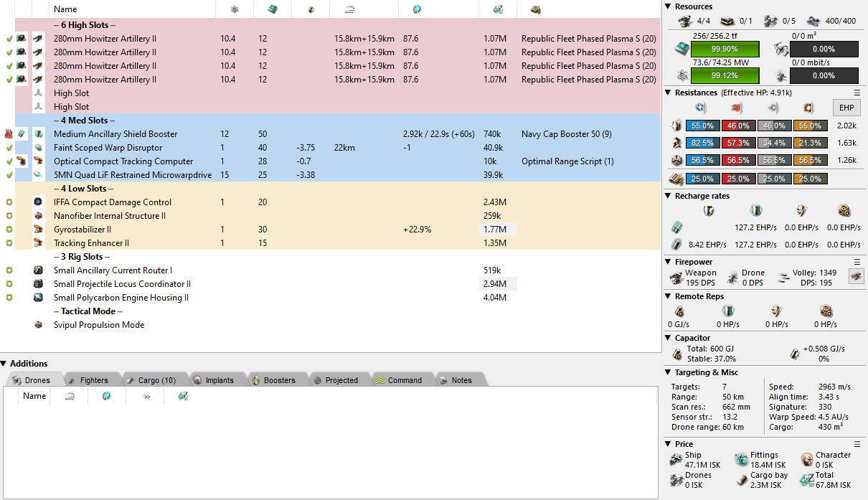Click the firepower weapon view toggle icon
The height and width of the screenshot is (500, 868).
pyautogui.click(x=856, y=276)
